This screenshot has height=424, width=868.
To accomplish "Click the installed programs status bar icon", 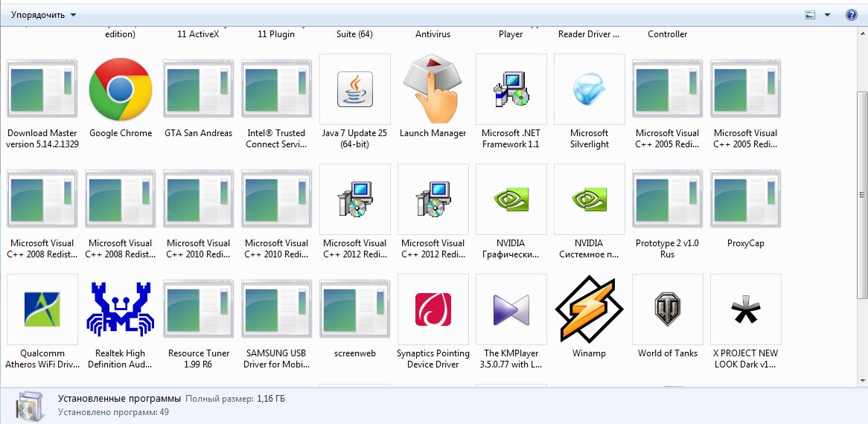I will click(x=29, y=405).
